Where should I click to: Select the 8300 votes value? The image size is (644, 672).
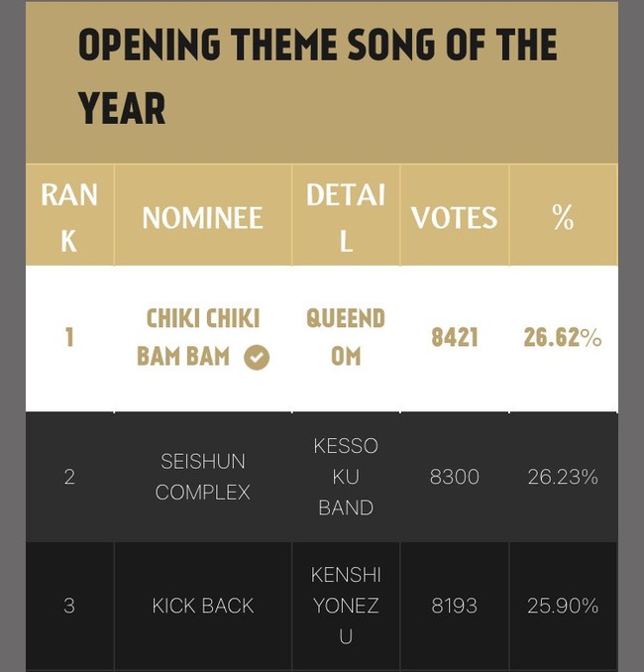[x=455, y=477]
